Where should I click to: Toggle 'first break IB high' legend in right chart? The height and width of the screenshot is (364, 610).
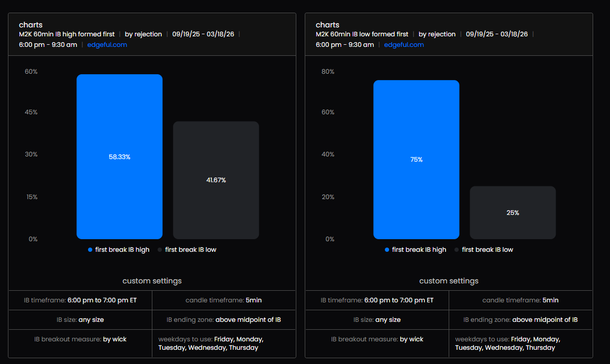[415, 250]
